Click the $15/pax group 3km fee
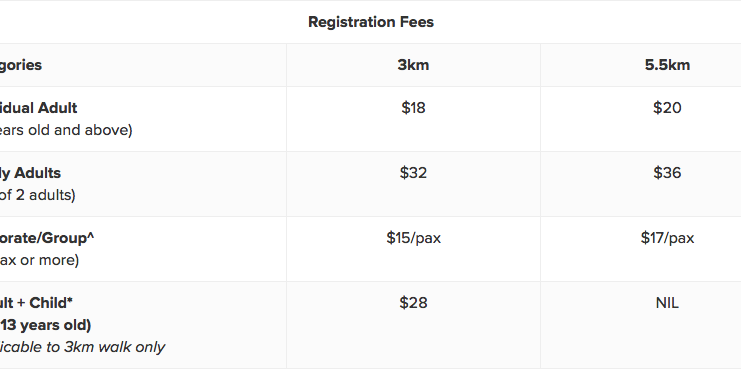This screenshot has height=369, width=741. [x=413, y=238]
